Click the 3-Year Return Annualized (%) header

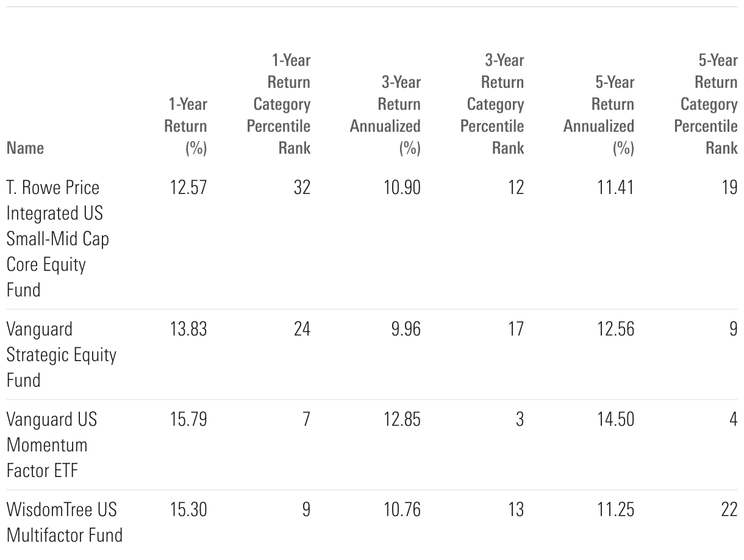click(385, 115)
